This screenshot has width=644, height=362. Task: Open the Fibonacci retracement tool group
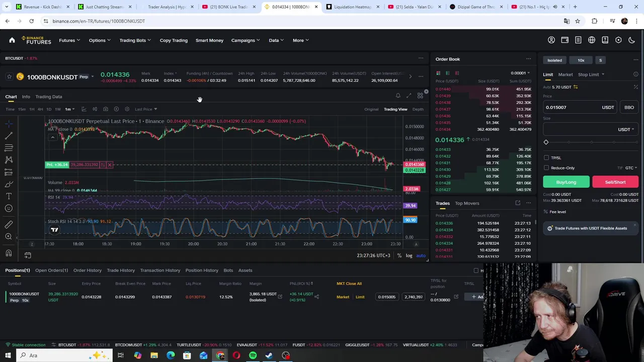9,148
